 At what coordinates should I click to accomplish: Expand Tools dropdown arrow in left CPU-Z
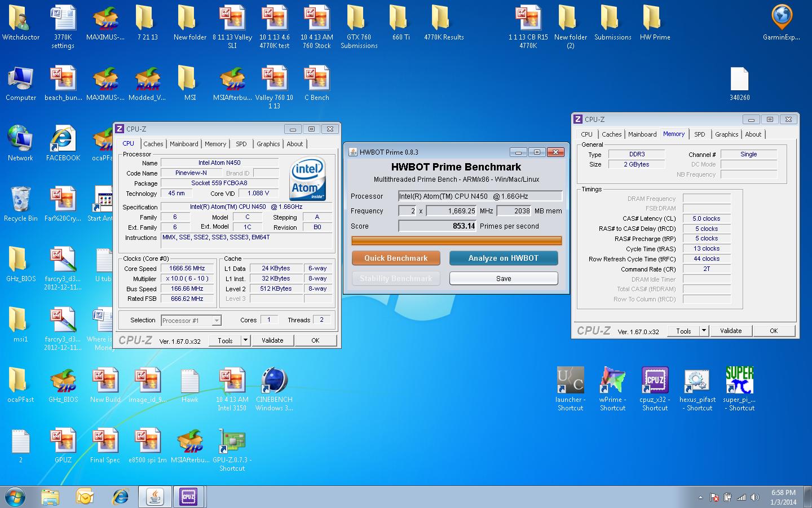coord(245,340)
